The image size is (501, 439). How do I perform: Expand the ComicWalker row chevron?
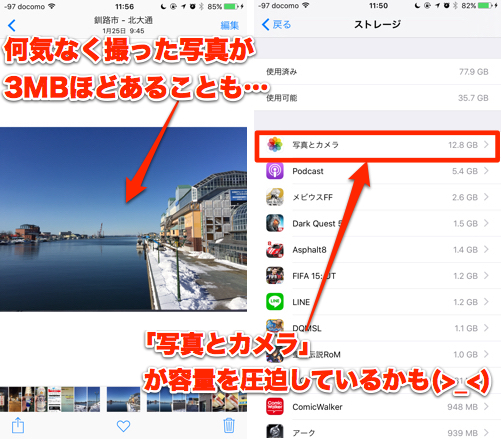click(x=486, y=407)
